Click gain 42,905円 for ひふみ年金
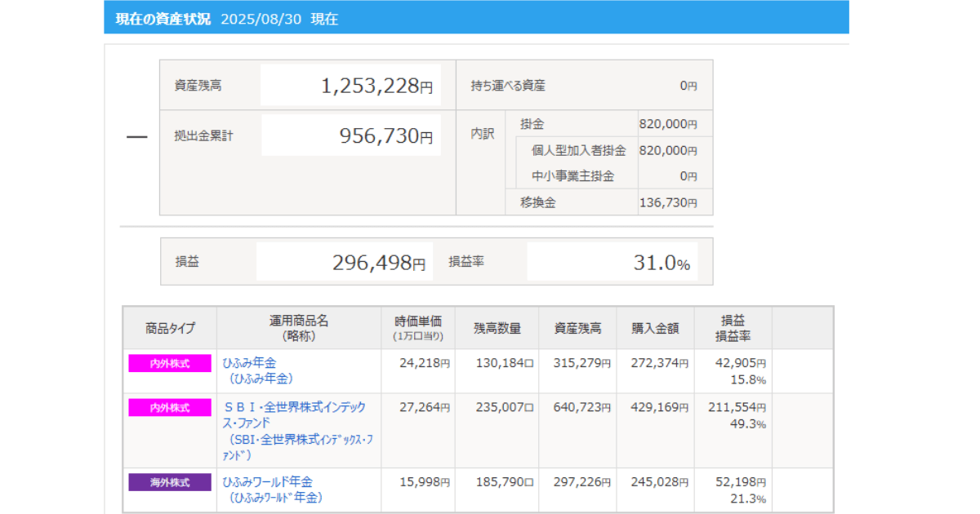 741,363
